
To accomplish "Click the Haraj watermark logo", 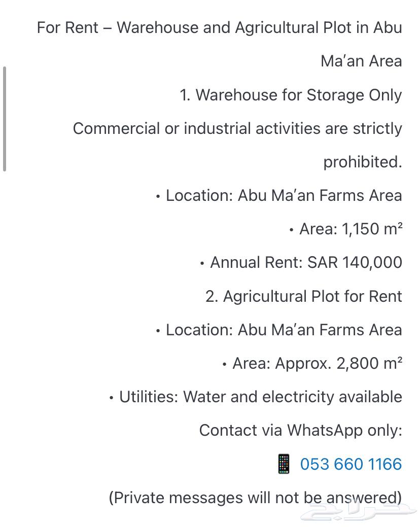I will (358, 511).
